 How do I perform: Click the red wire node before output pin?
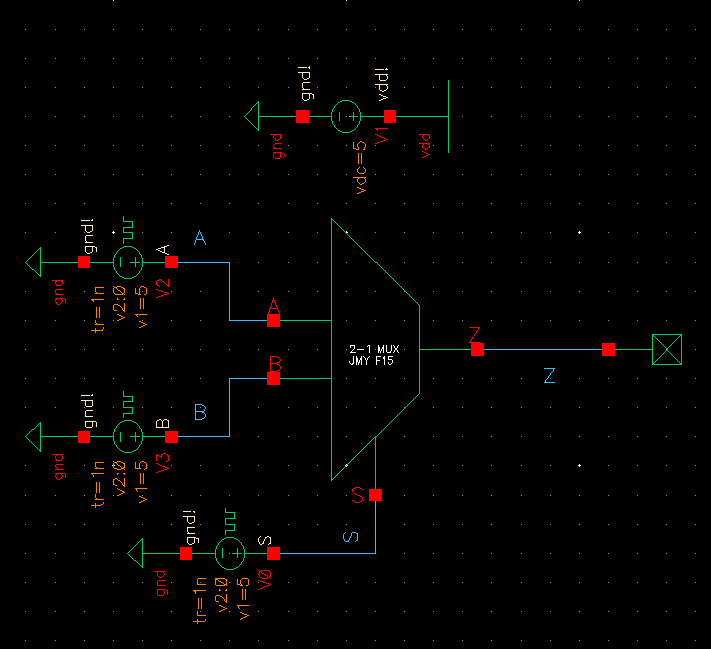[608, 349]
